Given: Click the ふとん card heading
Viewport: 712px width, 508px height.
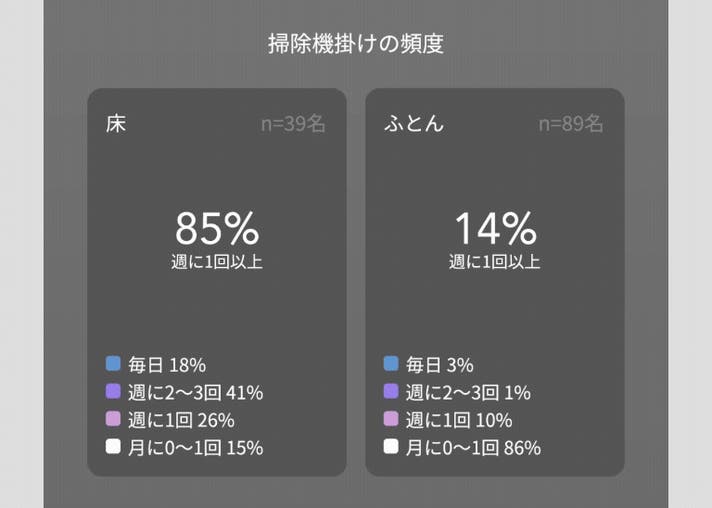Looking at the screenshot, I should (414, 123).
